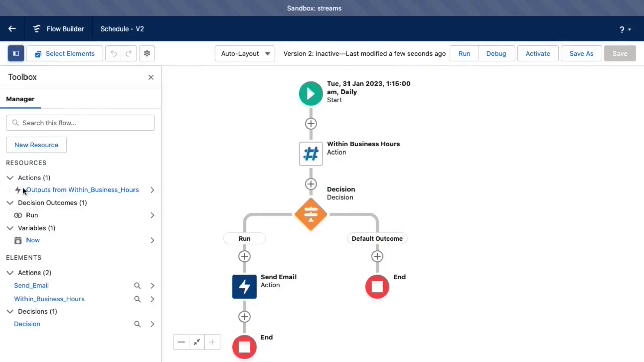This screenshot has width=644, height=362.
Task: Open the Send Email action node
Action: pyautogui.click(x=244, y=287)
